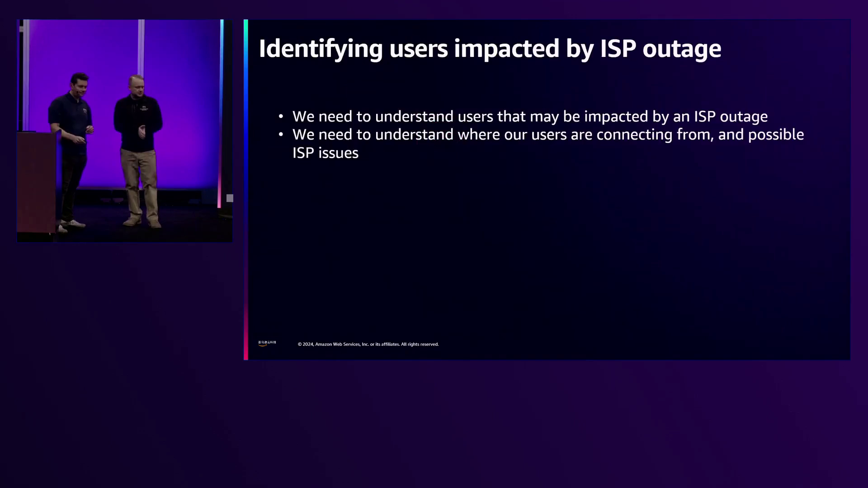Click the badge on the right presenter's jacket
Viewport: 868px width, 488px height.
[144, 108]
